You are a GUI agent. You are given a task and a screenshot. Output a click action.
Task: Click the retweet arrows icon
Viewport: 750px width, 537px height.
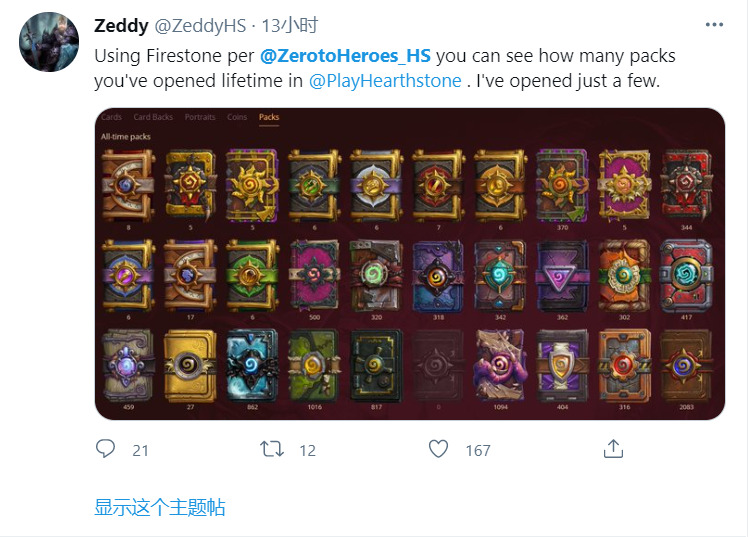[272, 449]
